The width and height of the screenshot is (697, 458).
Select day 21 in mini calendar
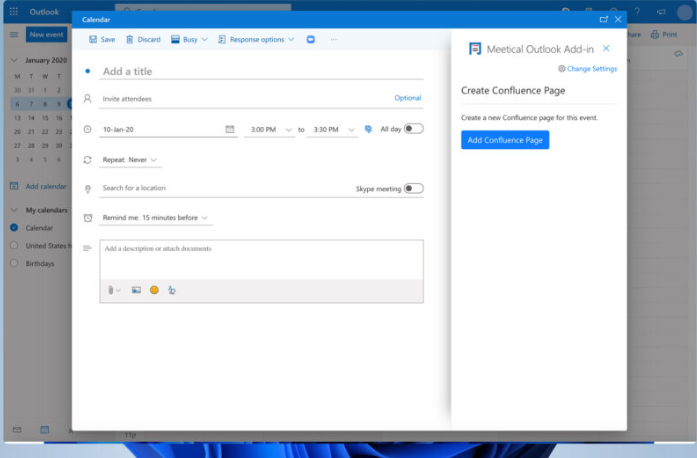[x=31, y=132]
